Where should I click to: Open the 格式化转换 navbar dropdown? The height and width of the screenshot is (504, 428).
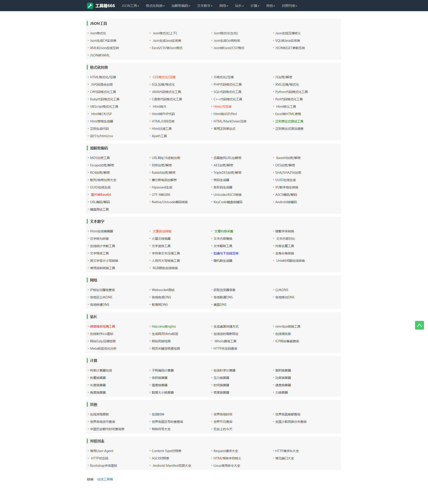pyautogui.click(x=155, y=6)
